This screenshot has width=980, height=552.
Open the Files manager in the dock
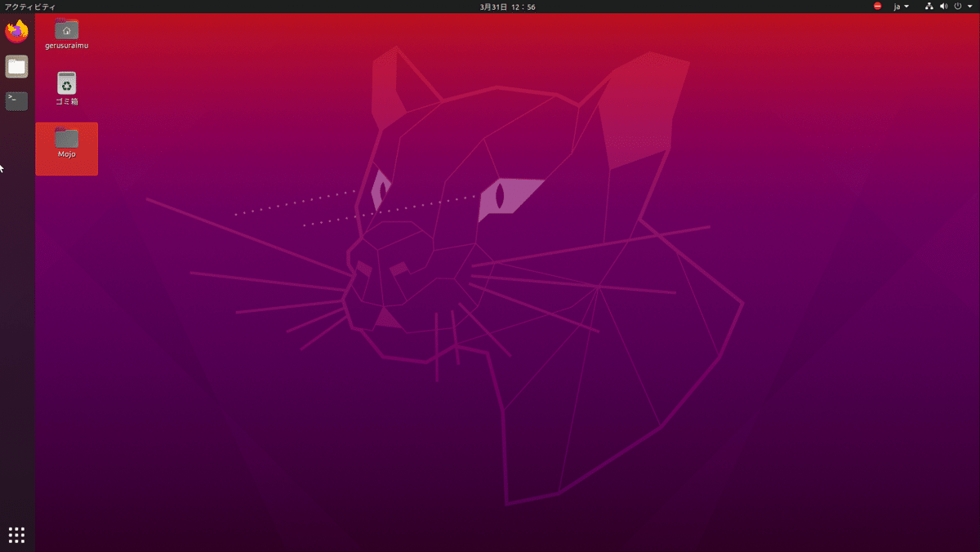click(x=16, y=67)
